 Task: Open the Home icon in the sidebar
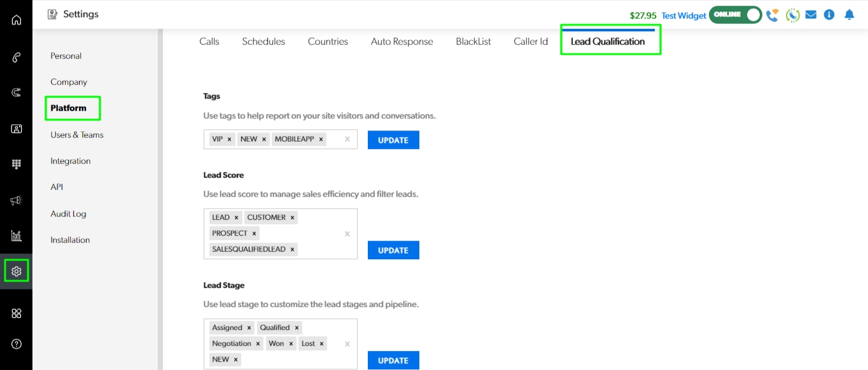point(17,20)
